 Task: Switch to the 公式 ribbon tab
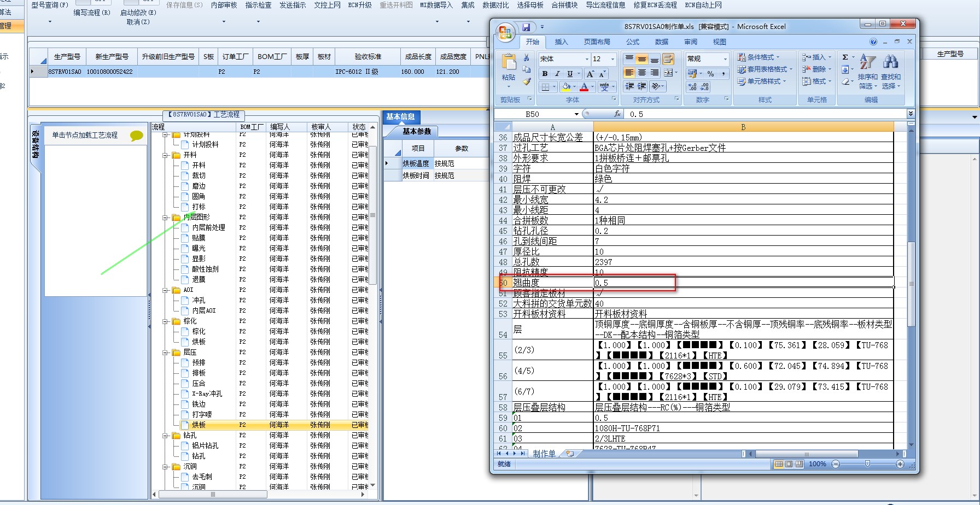633,42
